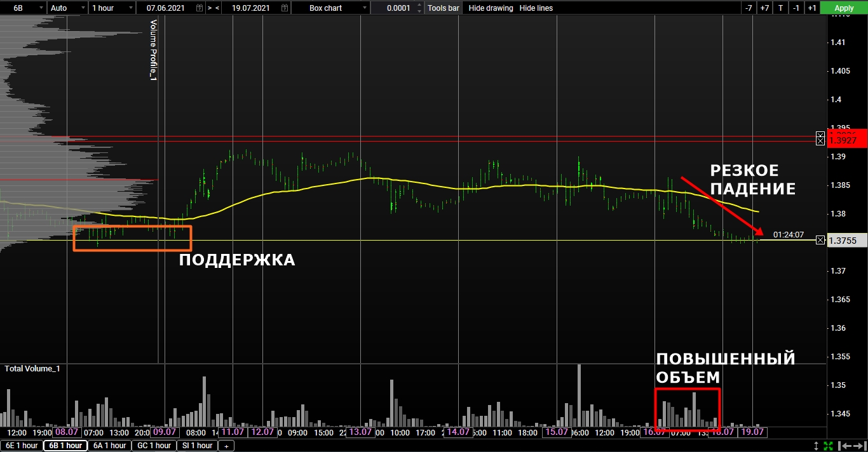Open the Auto mode dropdown
The width and height of the screenshot is (868, 452).
pos(67,8)
